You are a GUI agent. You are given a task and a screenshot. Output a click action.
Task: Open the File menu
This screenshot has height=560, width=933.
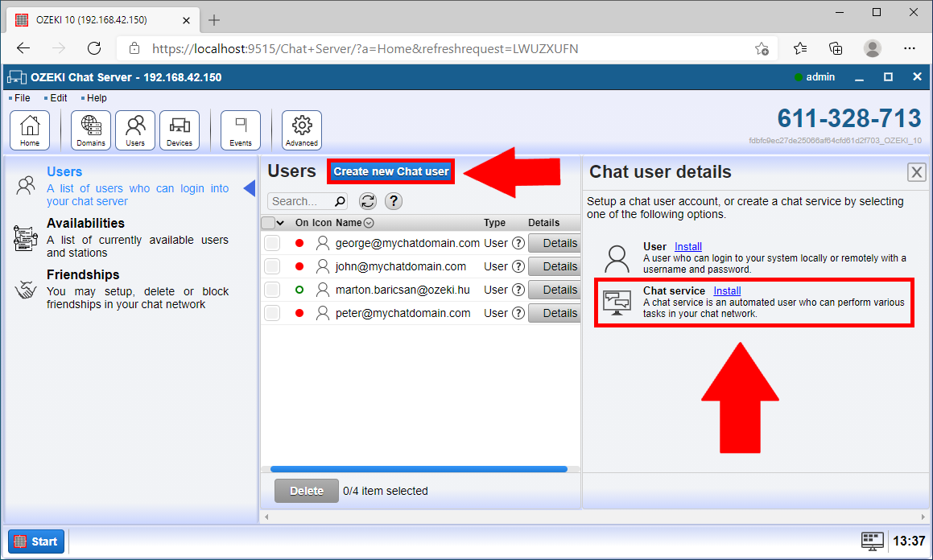point(19,97)
